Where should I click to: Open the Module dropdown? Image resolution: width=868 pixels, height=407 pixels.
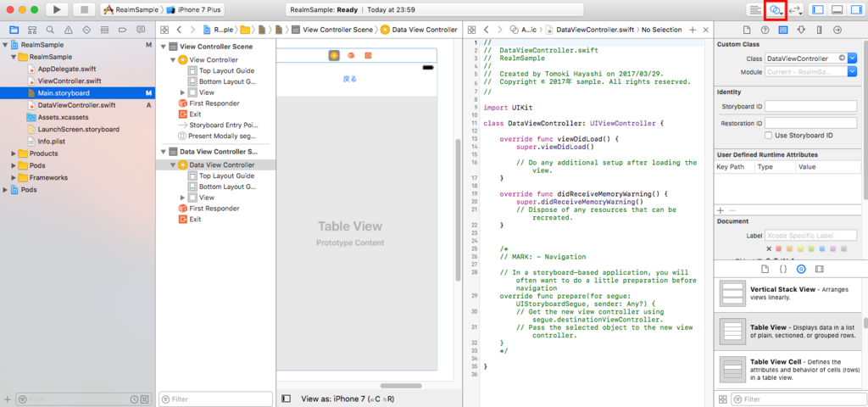click(853, 71)
